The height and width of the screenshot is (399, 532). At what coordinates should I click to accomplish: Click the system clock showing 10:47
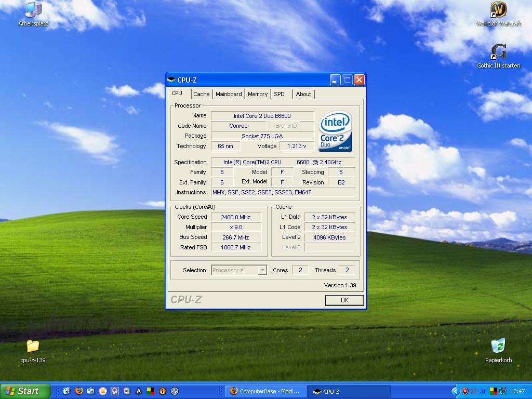pyautogui.click(x=517, y=391)
